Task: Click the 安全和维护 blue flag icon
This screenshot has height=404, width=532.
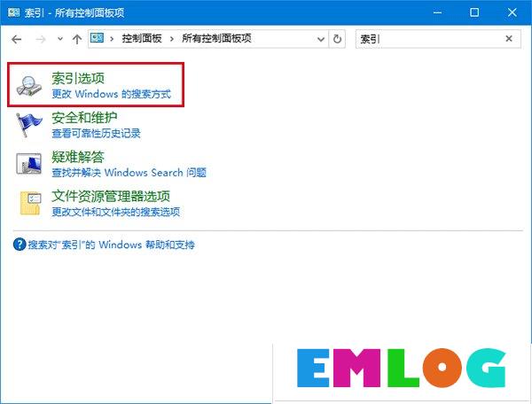Action: (x=29, y=125)
